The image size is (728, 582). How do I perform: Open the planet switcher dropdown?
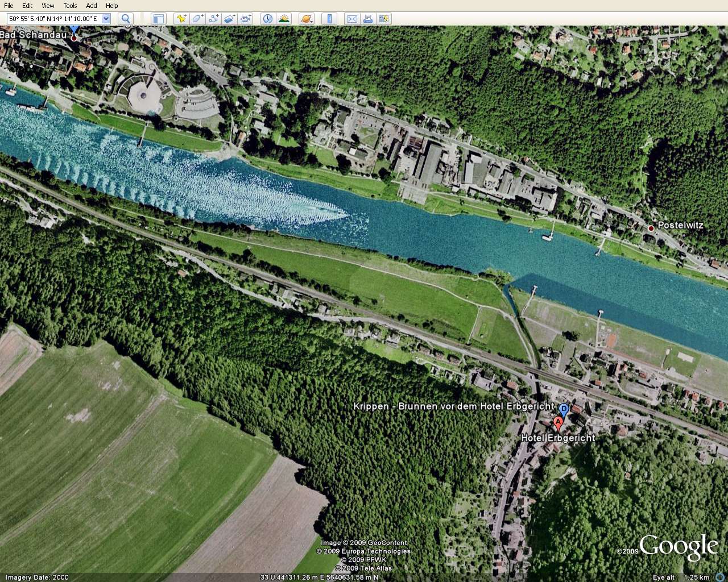pos(306,19)
